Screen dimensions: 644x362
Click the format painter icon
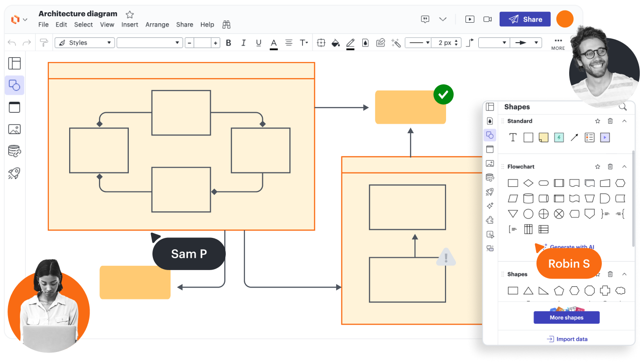point(44,43)
